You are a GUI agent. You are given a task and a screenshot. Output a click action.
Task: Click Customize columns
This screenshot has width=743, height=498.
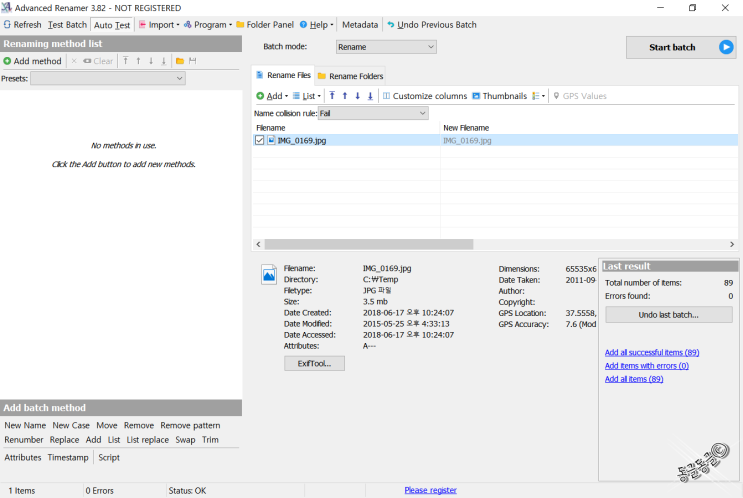pos(424,96)
